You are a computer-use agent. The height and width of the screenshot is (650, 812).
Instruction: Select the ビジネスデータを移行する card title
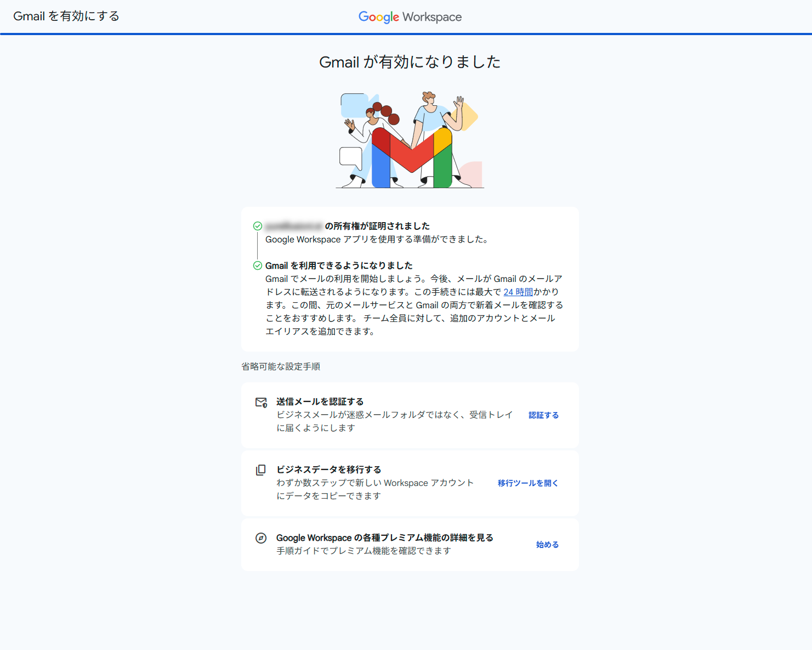328,470
